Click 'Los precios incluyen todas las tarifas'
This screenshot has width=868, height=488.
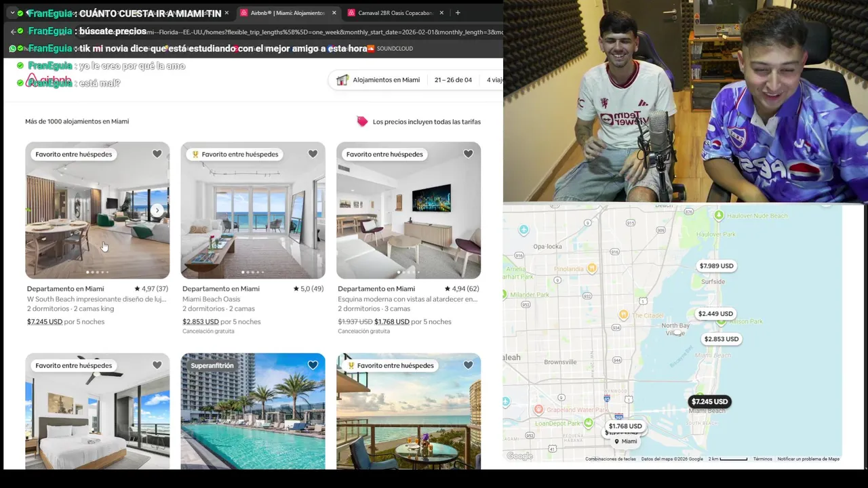[x=427, y=122]
